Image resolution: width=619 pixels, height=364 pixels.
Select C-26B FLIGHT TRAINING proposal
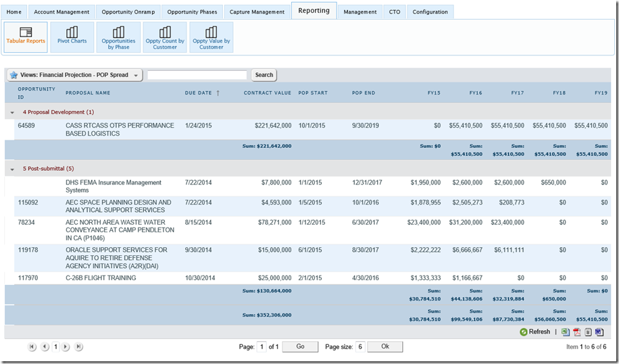pyautogui.click(x=101, y=278)
